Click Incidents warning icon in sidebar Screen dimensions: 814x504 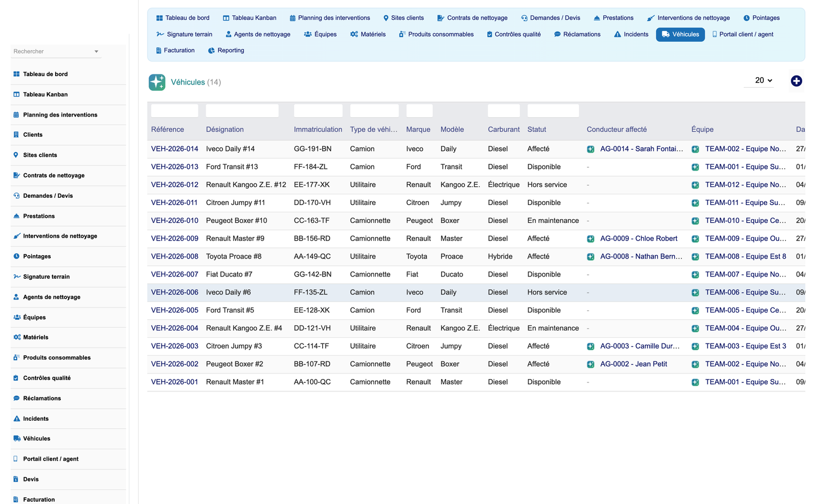16,418
